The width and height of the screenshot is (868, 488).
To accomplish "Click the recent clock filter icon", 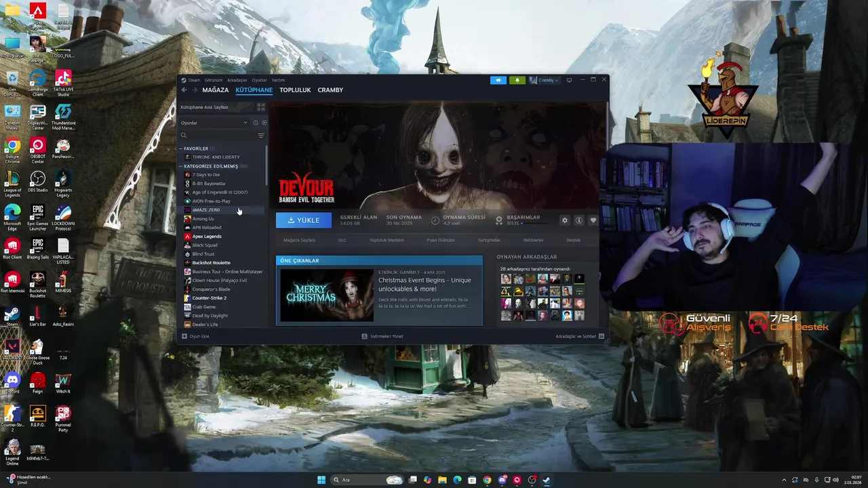I will (256, 123).
